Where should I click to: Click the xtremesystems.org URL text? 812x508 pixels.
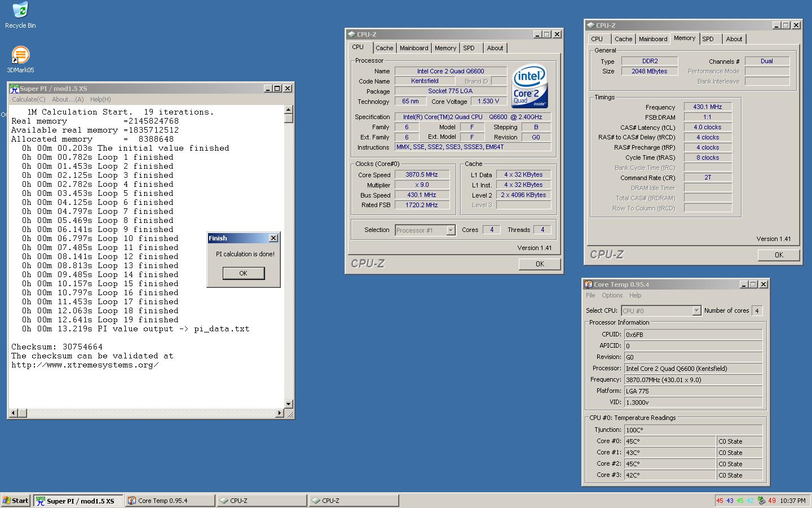(x=85, y=365)
